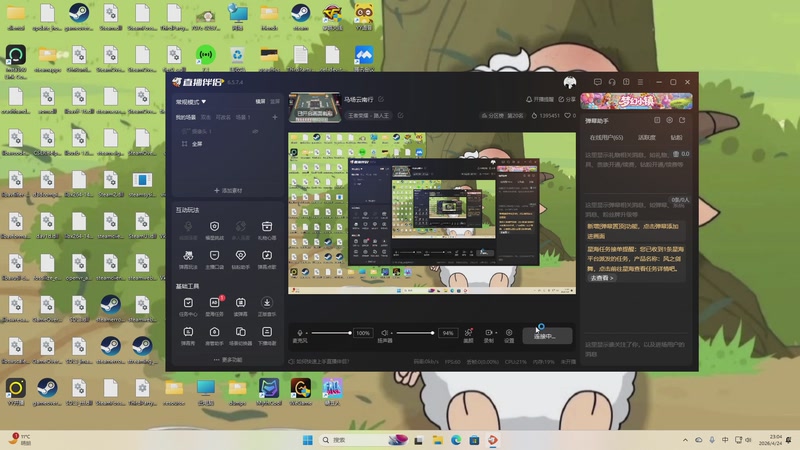This screenshot has width=800, height=450.
Task: Mute the 扬声器 speaker icon
Action: (x=385, y=333)
